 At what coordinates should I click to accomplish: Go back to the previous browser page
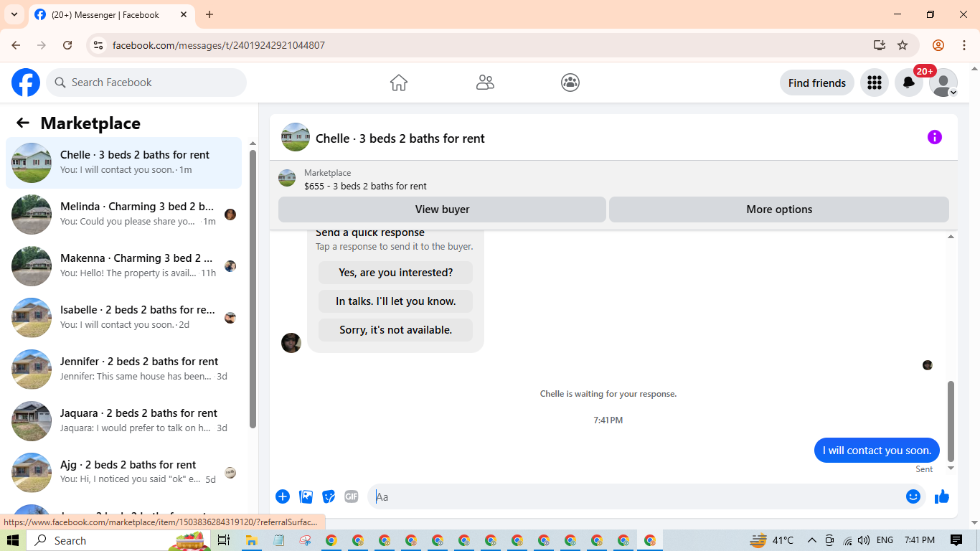[x=16, y=45]
